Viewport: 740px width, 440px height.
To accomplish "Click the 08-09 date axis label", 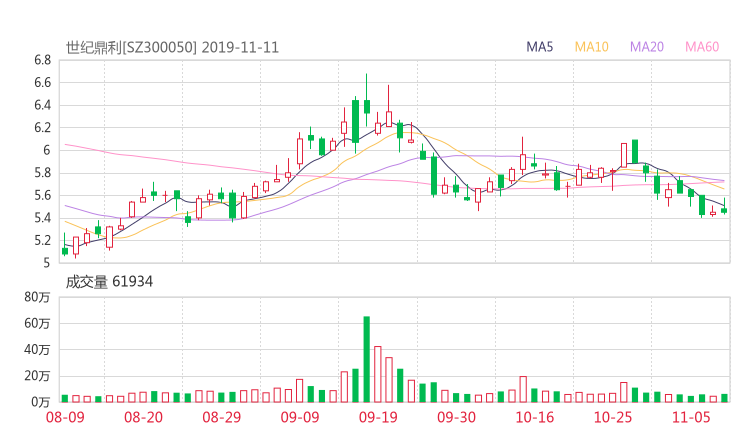I will [65, 417].
